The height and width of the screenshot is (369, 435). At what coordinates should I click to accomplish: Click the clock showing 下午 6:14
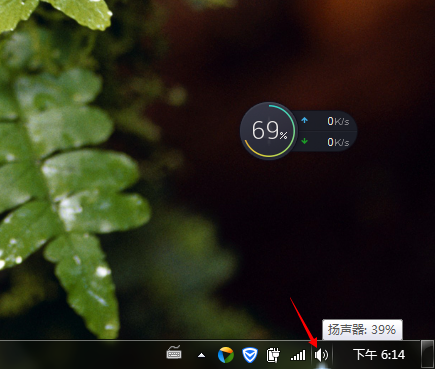(379, 355)
